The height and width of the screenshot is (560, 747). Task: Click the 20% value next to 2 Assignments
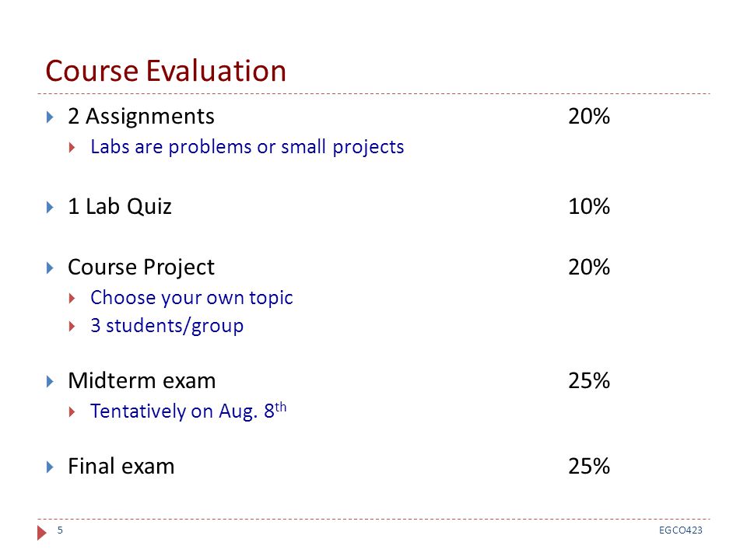pos(589,117)
